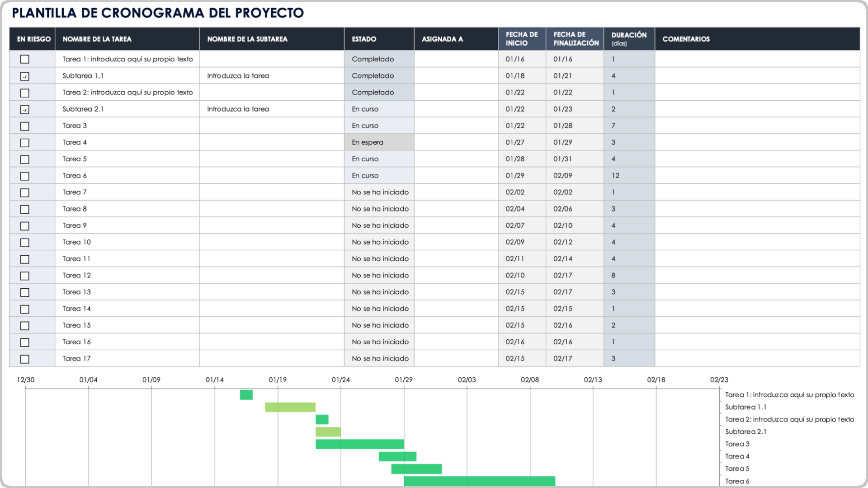Select the end date 02/09 of Tarea 6
The width and height of the screenshot is (868, 488).
[575, 176]
